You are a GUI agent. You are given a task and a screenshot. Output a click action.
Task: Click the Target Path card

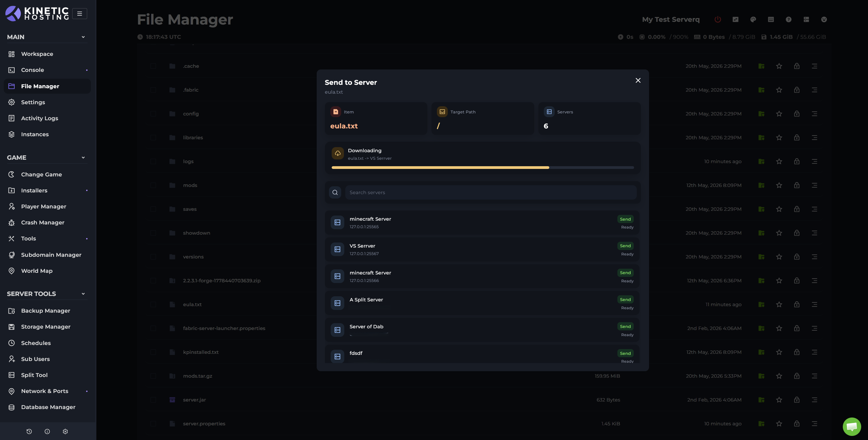483,119
